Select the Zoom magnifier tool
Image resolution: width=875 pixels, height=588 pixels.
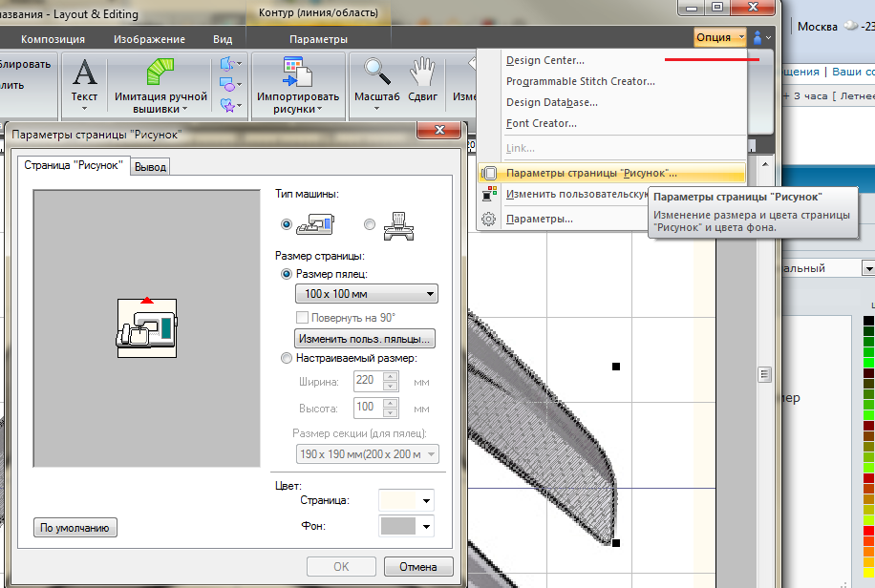pyautogui.click(x=378, y=73)
